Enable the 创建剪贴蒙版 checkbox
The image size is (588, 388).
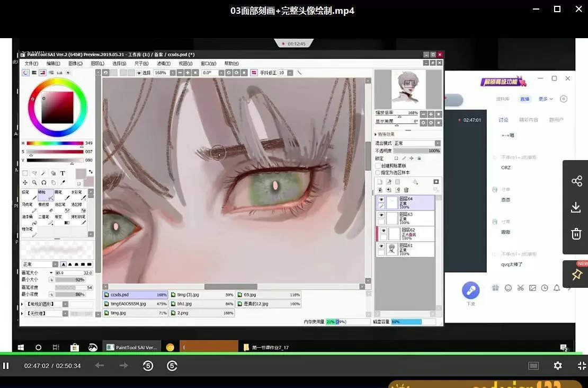coord(378,166)
